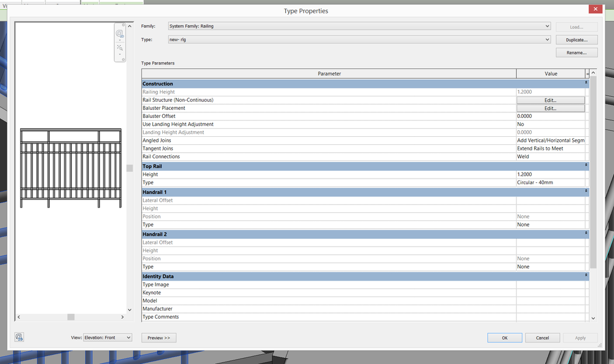Click the 2D steering wheel navigation icon
The width and height of the screenshot is (614, 364).
pos(120,34)
